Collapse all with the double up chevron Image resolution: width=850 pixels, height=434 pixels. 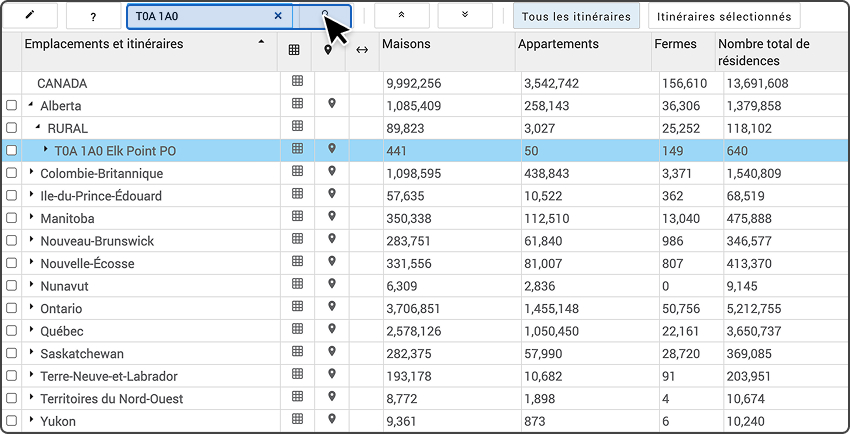pyautogui.click(x=401, y=16)
